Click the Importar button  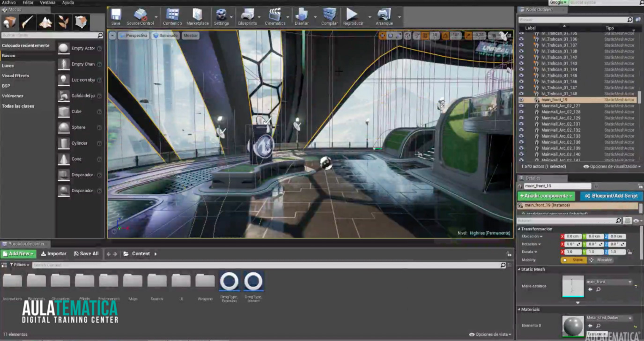coord(53,254)
